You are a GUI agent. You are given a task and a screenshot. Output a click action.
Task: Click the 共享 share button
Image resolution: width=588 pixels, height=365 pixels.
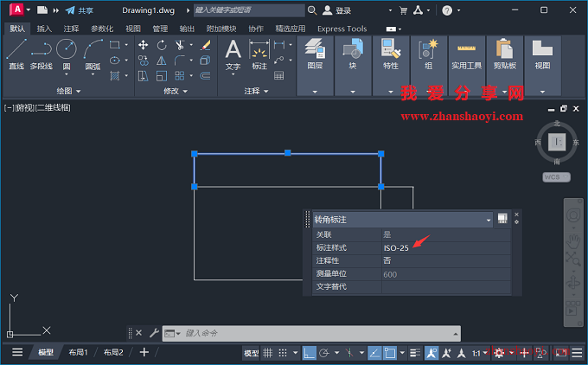coord(80,10)
